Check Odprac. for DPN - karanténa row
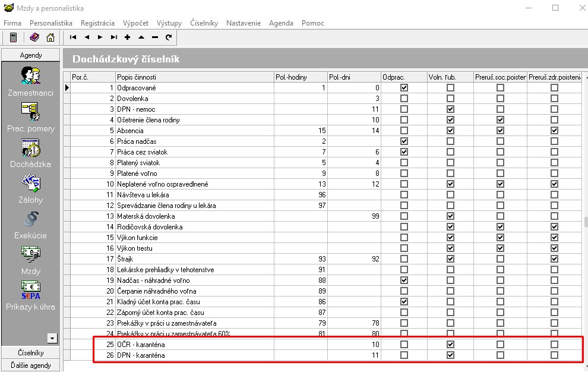 coord(404,355)
